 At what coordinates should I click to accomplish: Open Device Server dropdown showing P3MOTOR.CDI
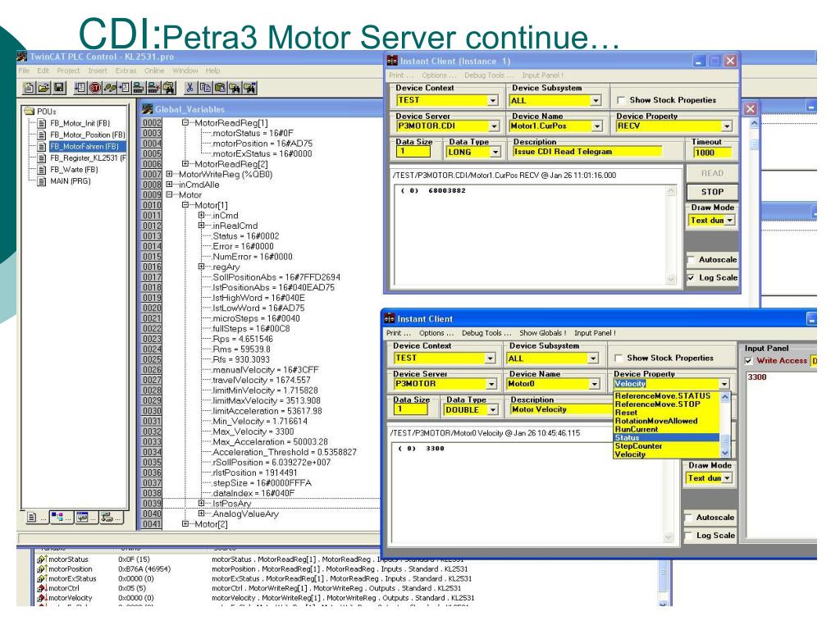click(x=494, y=126)
